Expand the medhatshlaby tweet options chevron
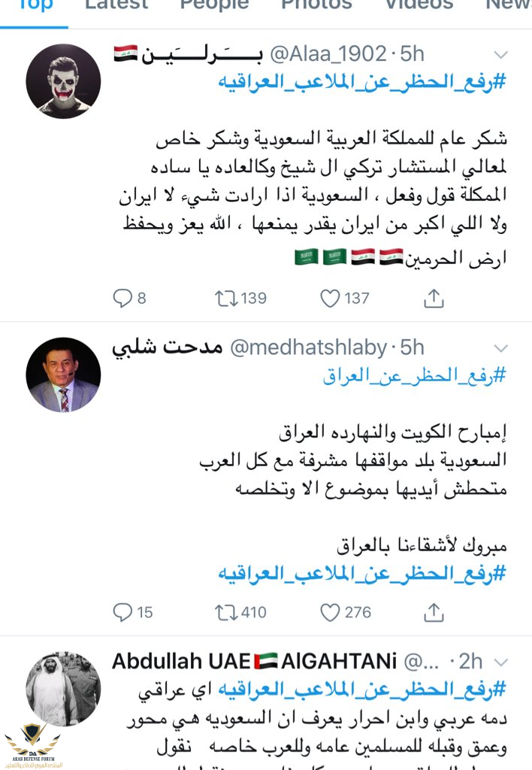Viewport: 532px width, 770px height. 500,348
